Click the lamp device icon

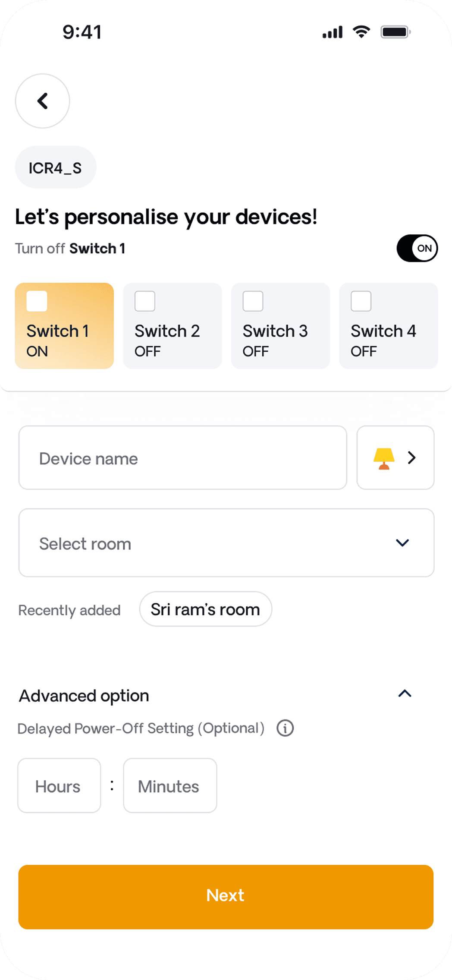(383, 458)
